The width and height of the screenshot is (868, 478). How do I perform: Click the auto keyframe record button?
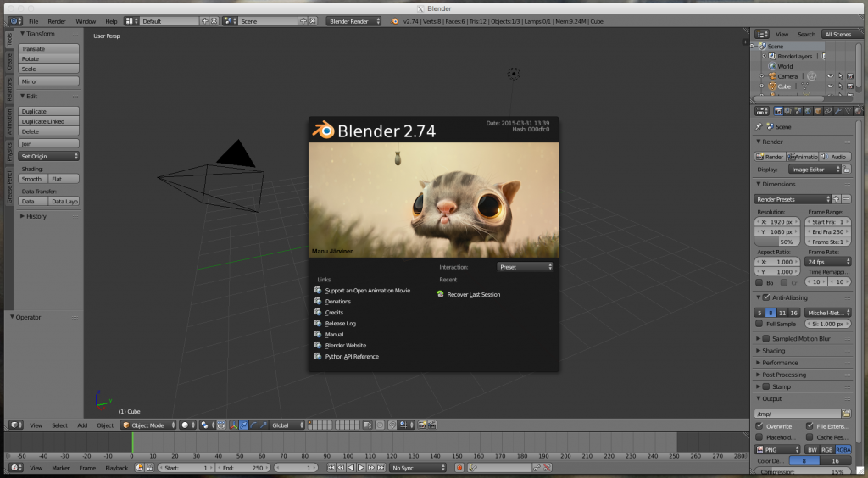[x=459, y=468]
